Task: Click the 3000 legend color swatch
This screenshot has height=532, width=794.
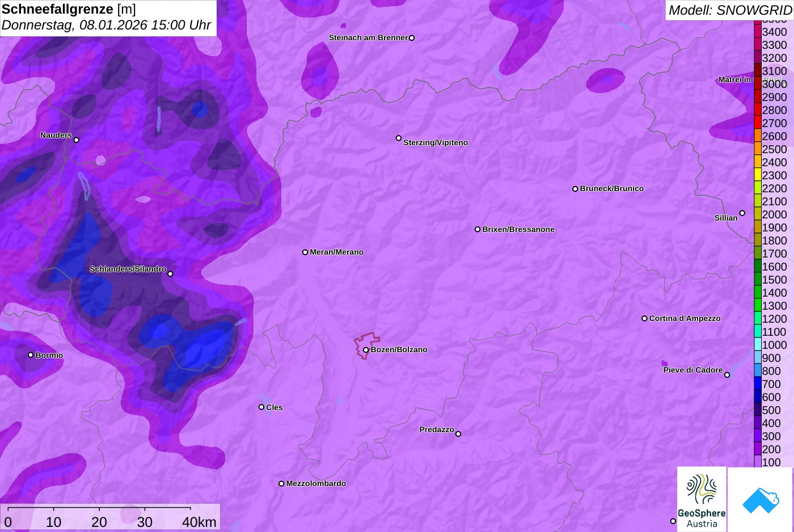Action: coord(758,83)
